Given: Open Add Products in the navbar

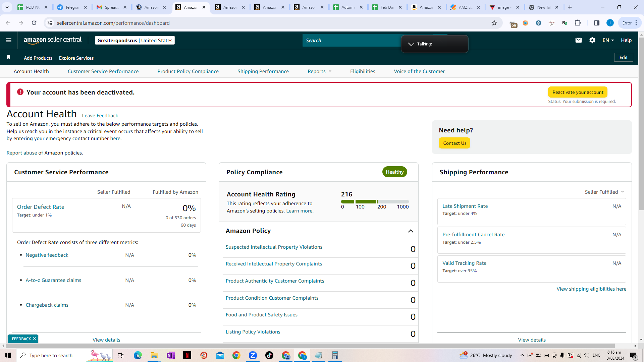Looking at the screenshot, I should [x=38, y=58].
